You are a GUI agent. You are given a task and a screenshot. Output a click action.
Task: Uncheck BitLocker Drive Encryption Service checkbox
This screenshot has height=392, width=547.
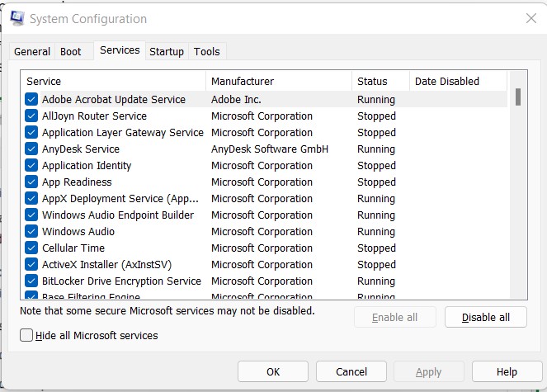click(31, 281)
